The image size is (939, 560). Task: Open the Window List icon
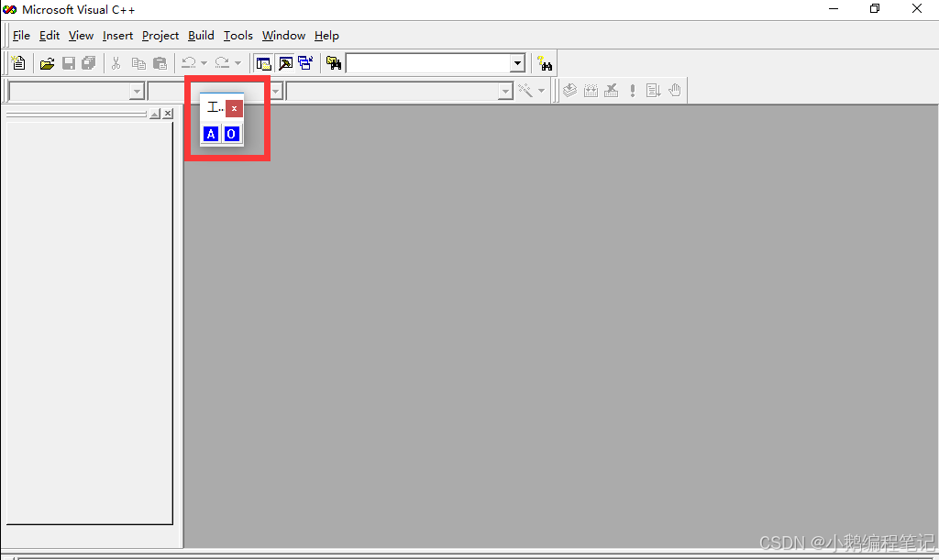[x=305, y=63]
